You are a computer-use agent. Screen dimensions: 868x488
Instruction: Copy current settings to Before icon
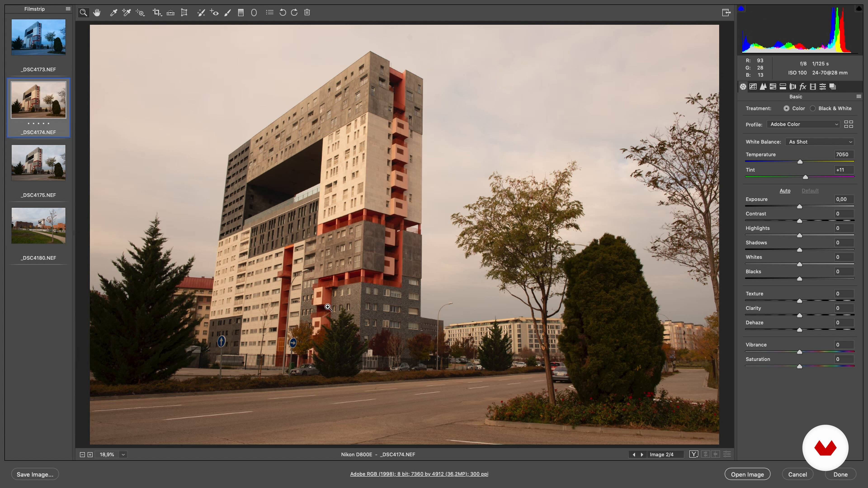716,454
